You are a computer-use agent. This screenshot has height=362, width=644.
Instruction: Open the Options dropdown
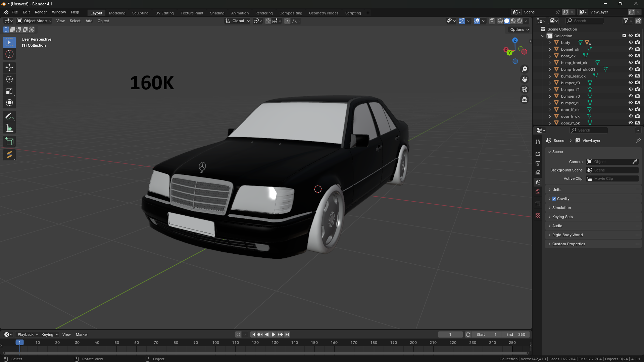point(519,30)
